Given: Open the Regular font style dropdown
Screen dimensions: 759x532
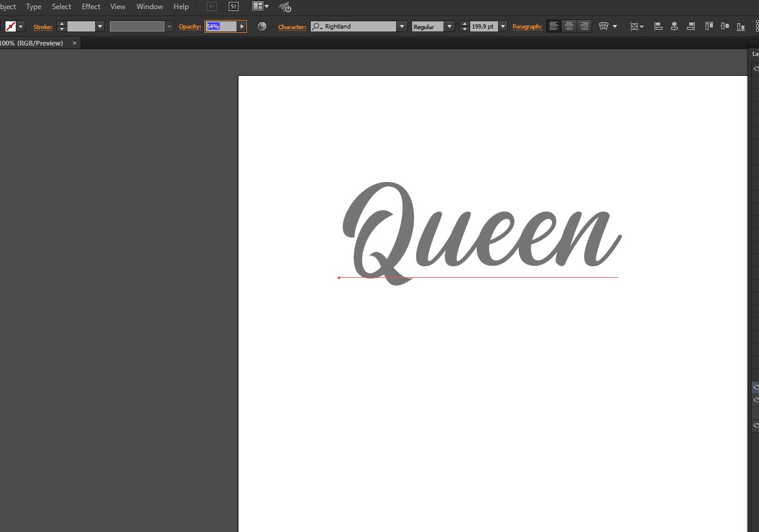Looking at the screenshot, I should click(x=449, y=27).
